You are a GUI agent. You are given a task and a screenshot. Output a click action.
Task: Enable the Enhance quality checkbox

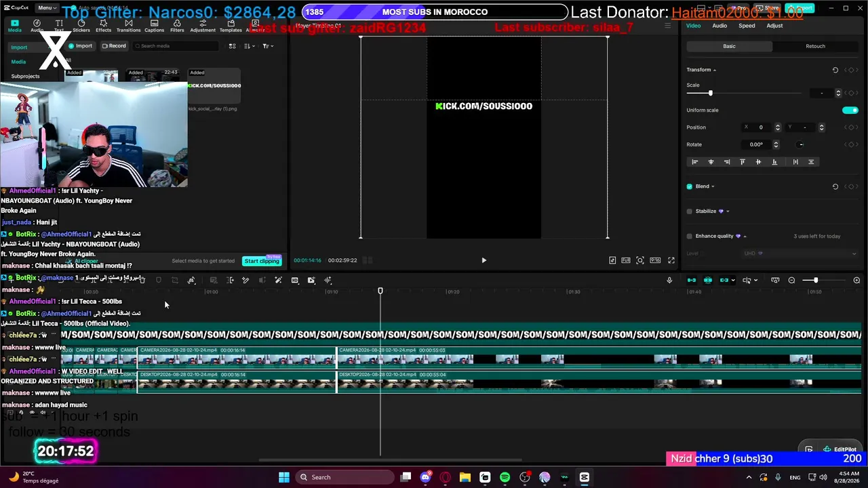tap(690, 236)
